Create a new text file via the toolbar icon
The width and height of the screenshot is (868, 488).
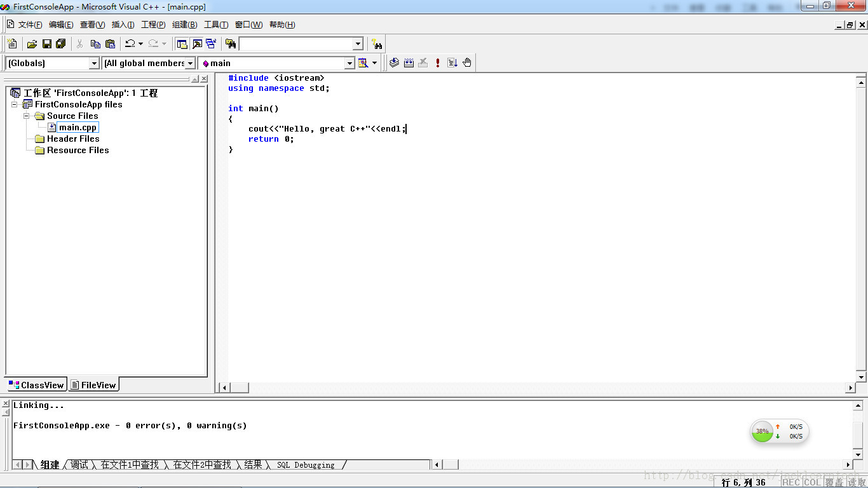coord(11,43)
